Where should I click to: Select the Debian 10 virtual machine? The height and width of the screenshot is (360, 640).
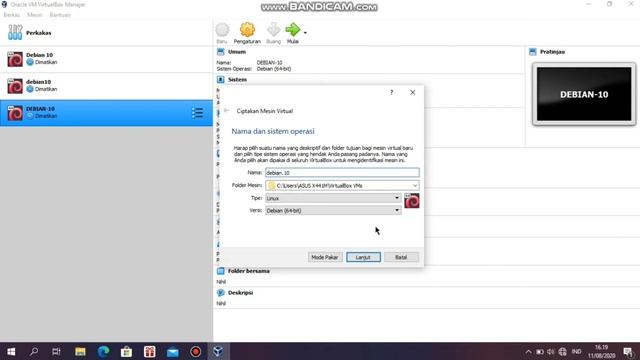pyautogui.click(x=106, y=59)
